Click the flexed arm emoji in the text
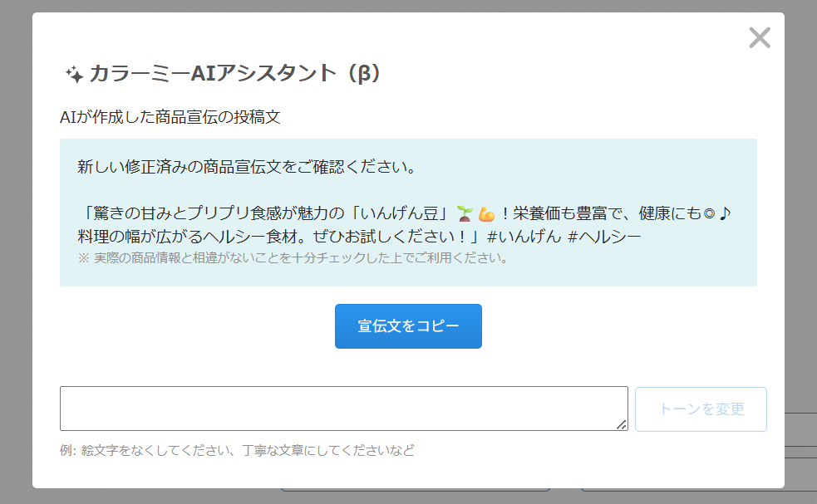The width and height of the screenshot is (817, 504). 486,214
